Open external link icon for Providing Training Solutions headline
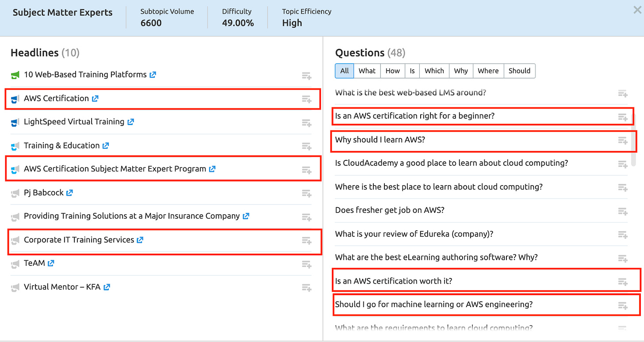The image size is (644, 342). 246,217
